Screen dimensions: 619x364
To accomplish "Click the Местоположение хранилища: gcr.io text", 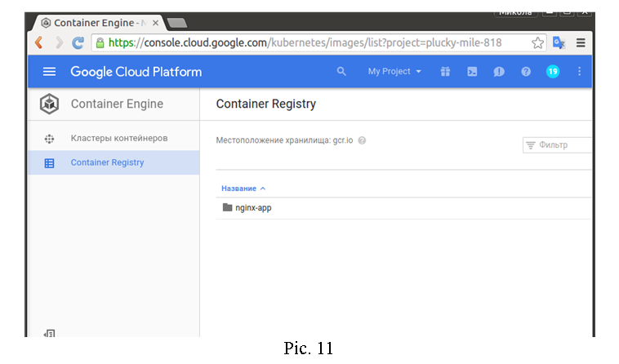I will click(284, 140).
